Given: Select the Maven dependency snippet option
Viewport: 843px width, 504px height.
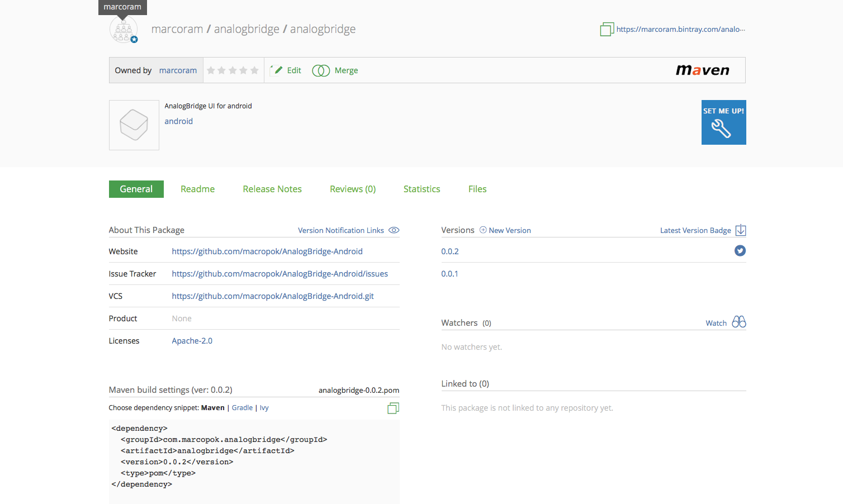Looking at the screenshot, I should (213, 408).
